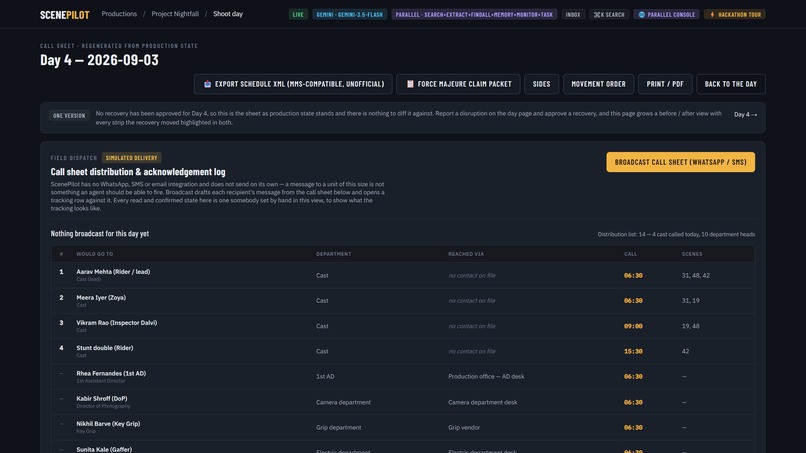The height and width of the screenshot is (453, 806).
Task: Click Production office — AD desk cell
Action: pyautogui.click(x=486, y=376)
